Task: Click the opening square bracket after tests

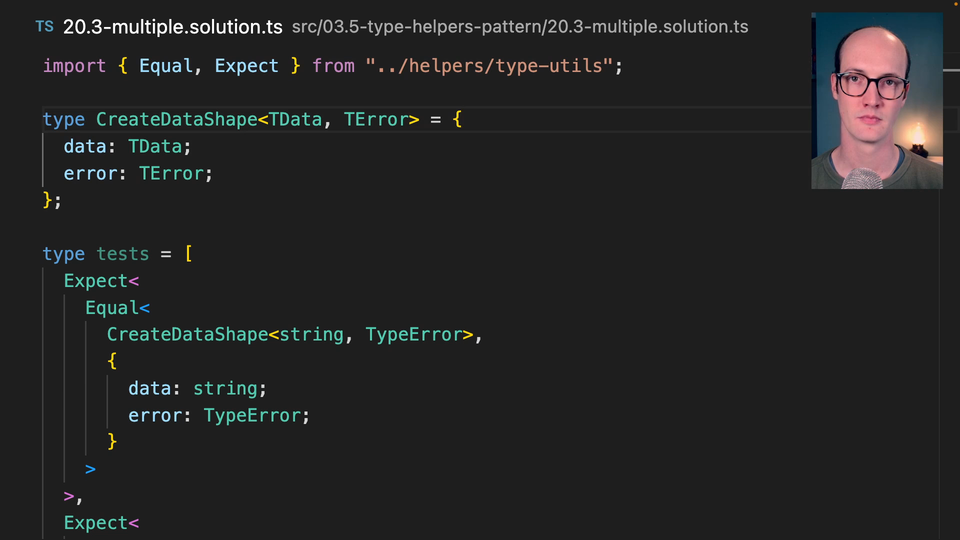Action: click(188, 254)
